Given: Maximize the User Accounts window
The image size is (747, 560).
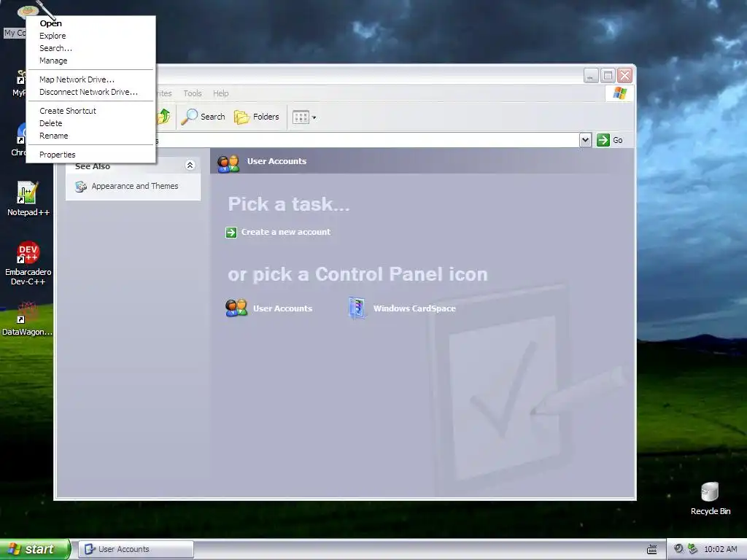Looking at the screenshot, I should click(x=608, y=76).
